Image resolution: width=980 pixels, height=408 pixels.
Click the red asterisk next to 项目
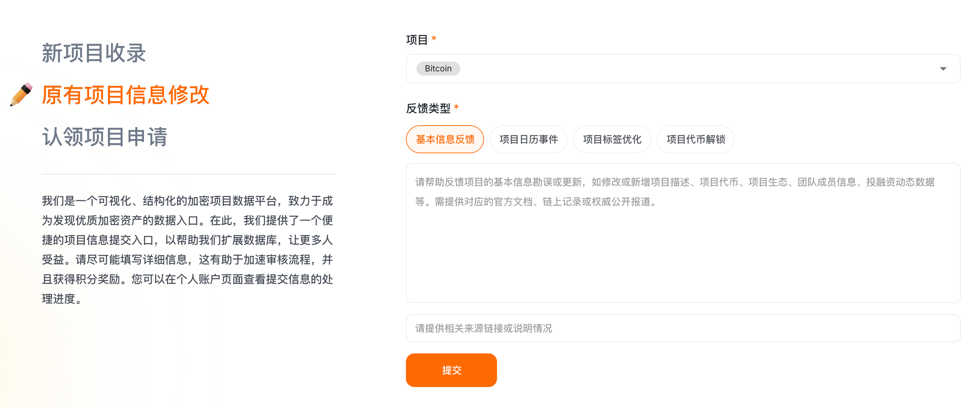434,38
